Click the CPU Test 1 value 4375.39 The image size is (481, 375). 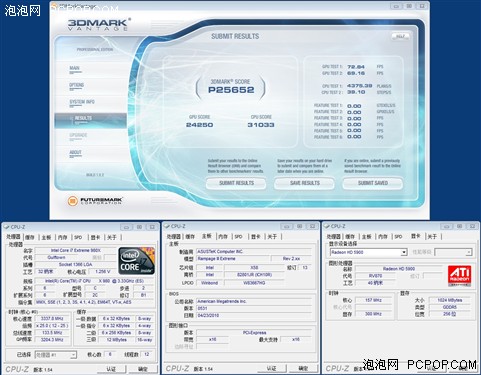click(359, 86)
